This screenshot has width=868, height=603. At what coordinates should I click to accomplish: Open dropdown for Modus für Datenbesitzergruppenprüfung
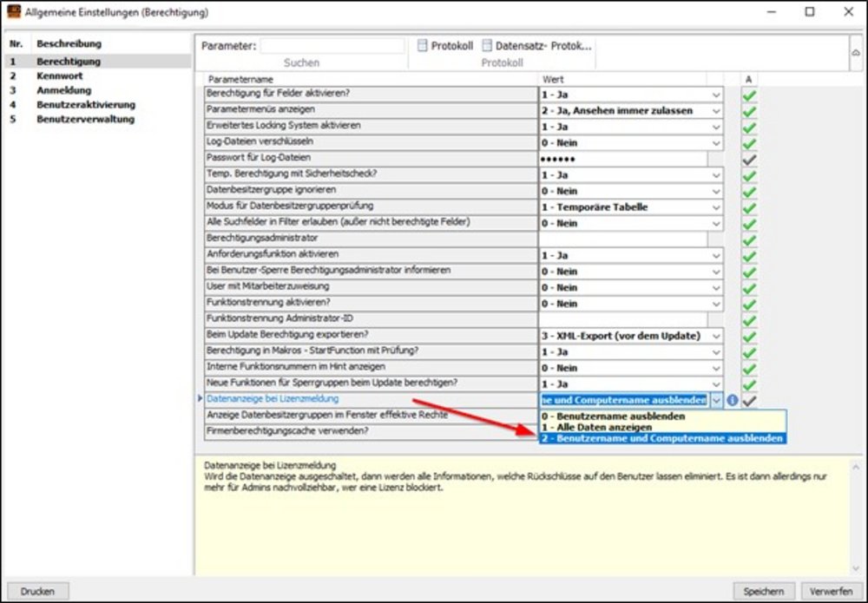716,207
